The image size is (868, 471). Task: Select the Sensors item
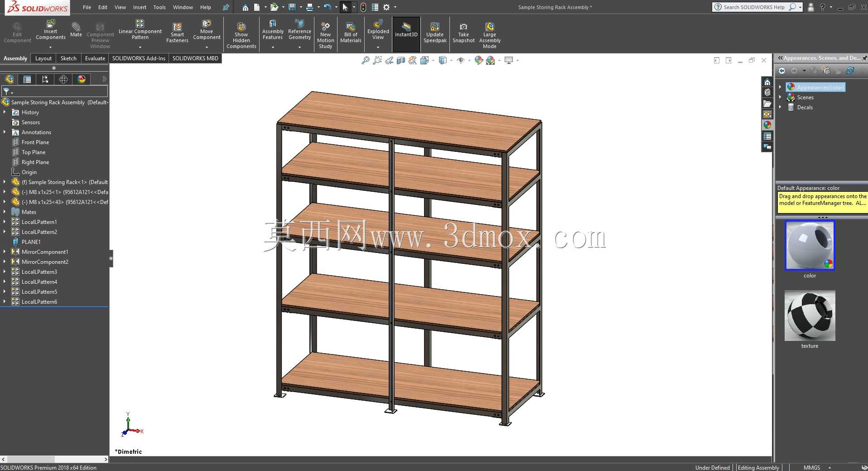31,122
